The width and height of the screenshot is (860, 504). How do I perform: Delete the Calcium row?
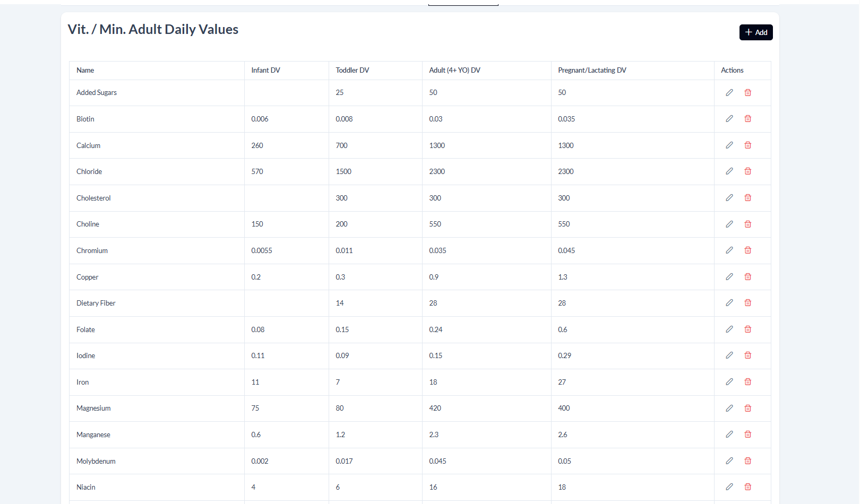coord(748,145)
